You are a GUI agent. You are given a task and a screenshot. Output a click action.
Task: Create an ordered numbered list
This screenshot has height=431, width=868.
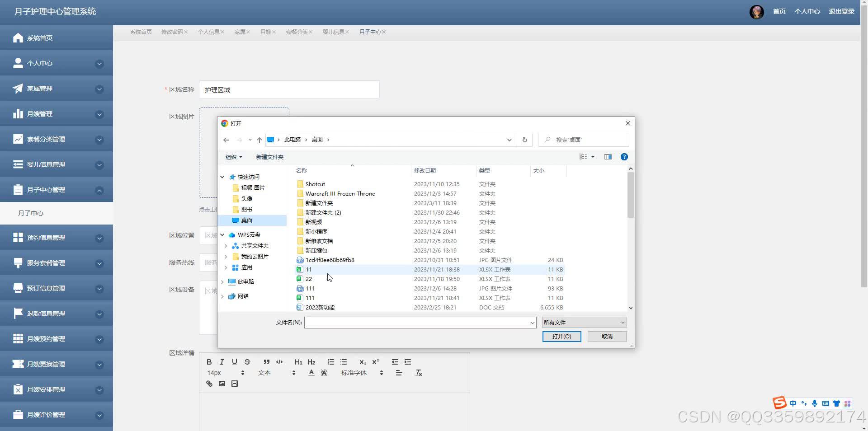tap(331, 362)
